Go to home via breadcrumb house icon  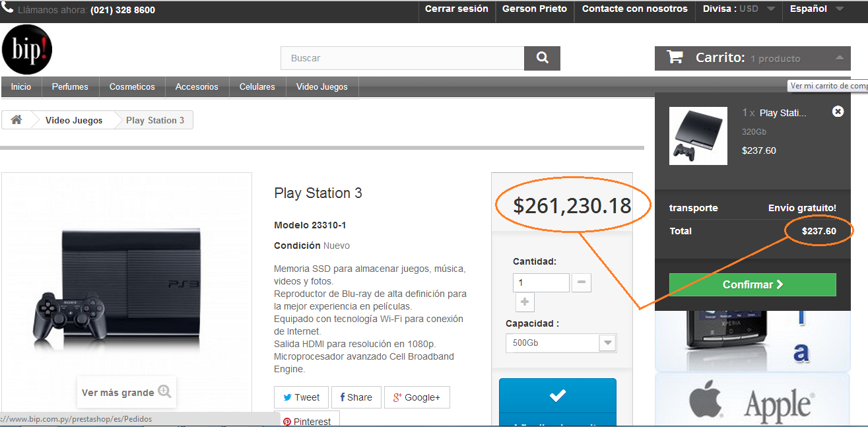point(17,120)
